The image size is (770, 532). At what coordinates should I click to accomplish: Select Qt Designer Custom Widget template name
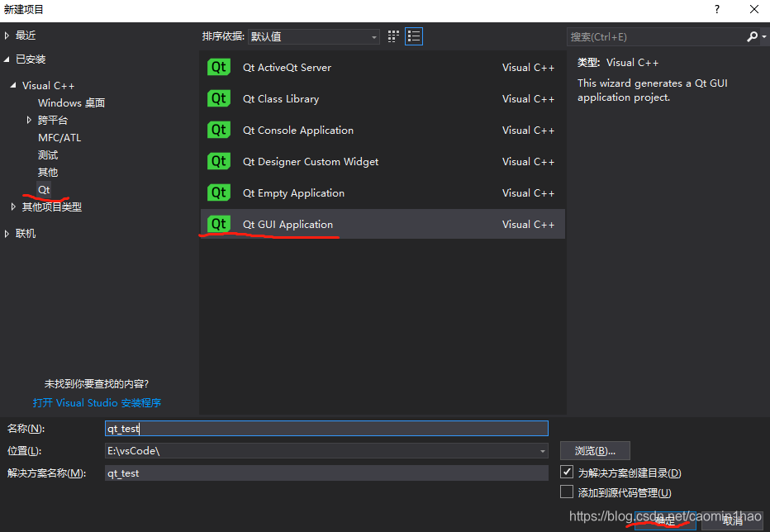tap(311, 162)
